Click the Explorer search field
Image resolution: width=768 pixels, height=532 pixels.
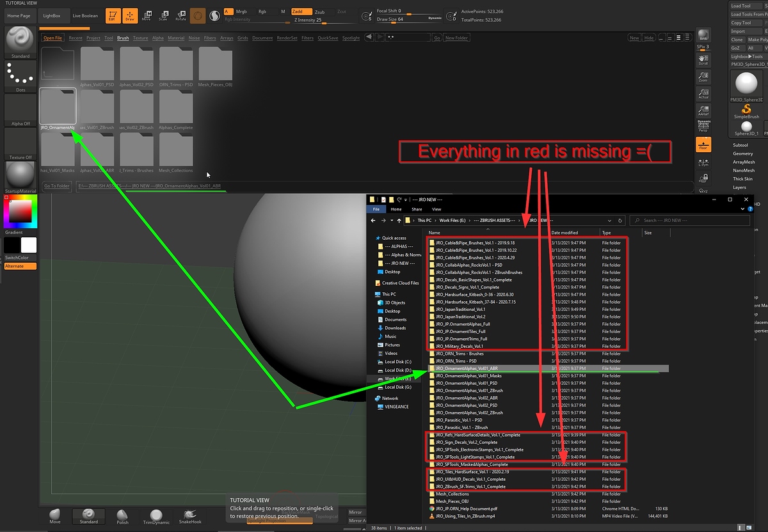point(689,220)
